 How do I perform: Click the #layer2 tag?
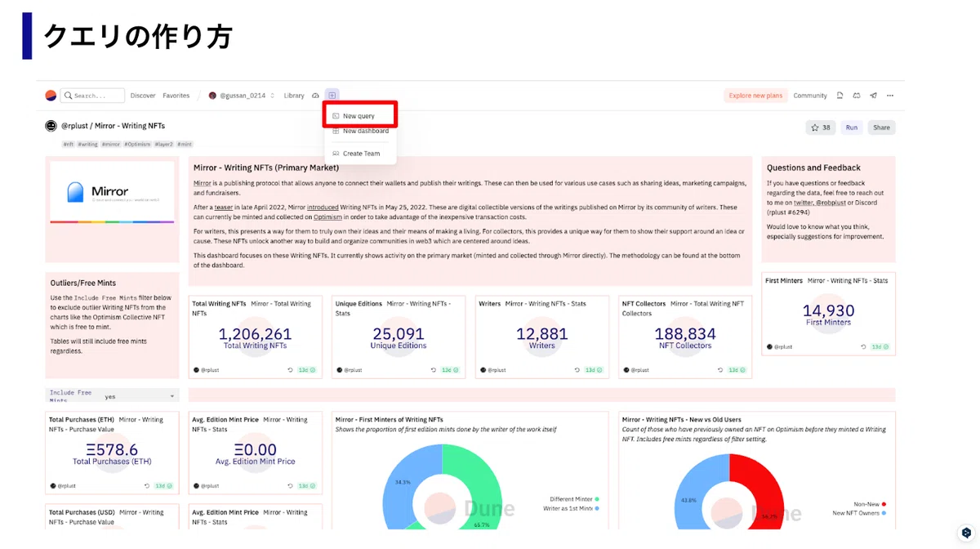click(164, 144)
